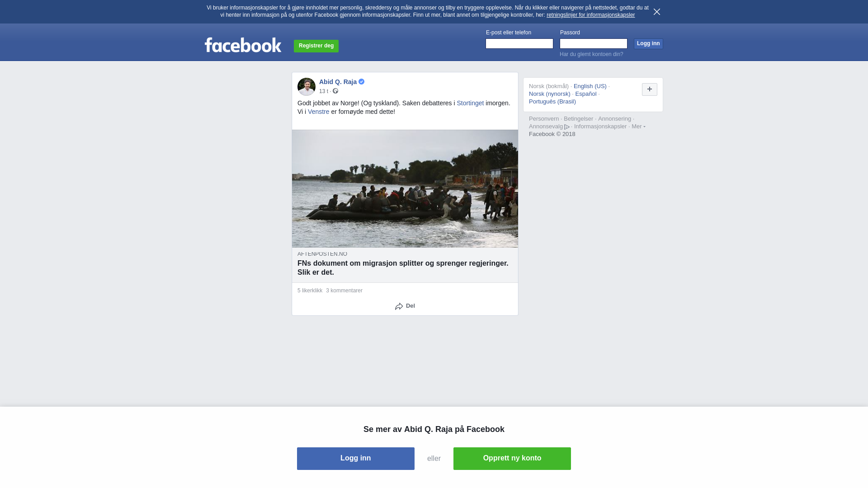Click the Del share arrow icon
The height and width of the screenshot is (488, 868).
(399, 306)
